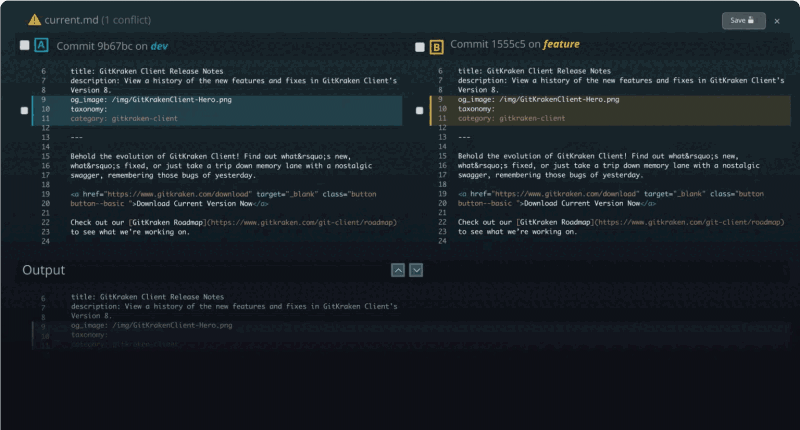Image resolution: width=800 pixels, height=430 pixels.
Task: Click 'category: gitkraken-client' in right pane
Action: pos(511,118)
